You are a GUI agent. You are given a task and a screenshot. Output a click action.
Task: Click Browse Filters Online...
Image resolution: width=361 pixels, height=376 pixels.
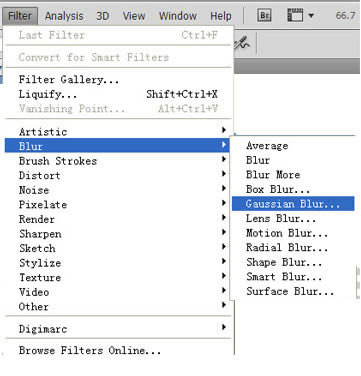click(118, 350)
